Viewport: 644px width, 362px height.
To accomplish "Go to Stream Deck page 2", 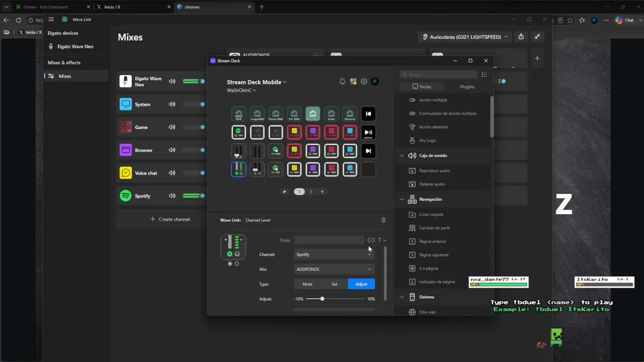I will [311, 192].
